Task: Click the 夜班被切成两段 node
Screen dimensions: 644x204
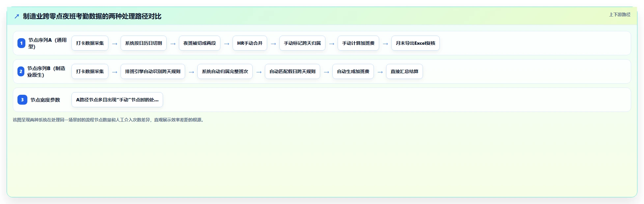Action: coord(200,43)
